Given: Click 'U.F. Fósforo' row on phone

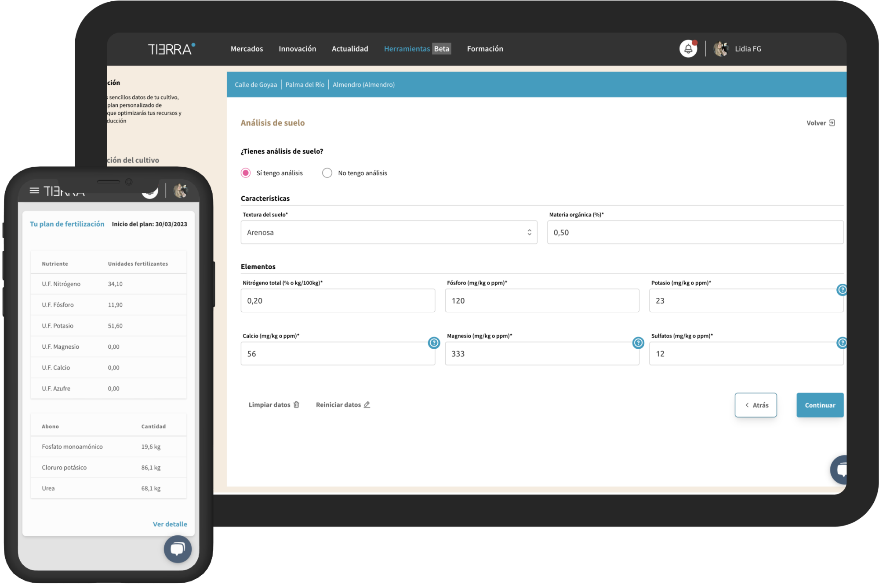Looking at the screenshot, I should [109, 305].
